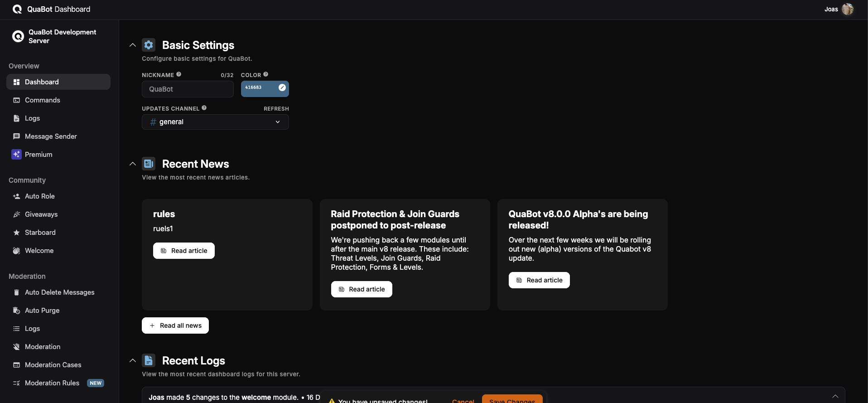Open the 416683 color swatch
The width and height of the screenshot is (868, 403).
(265, 89)
